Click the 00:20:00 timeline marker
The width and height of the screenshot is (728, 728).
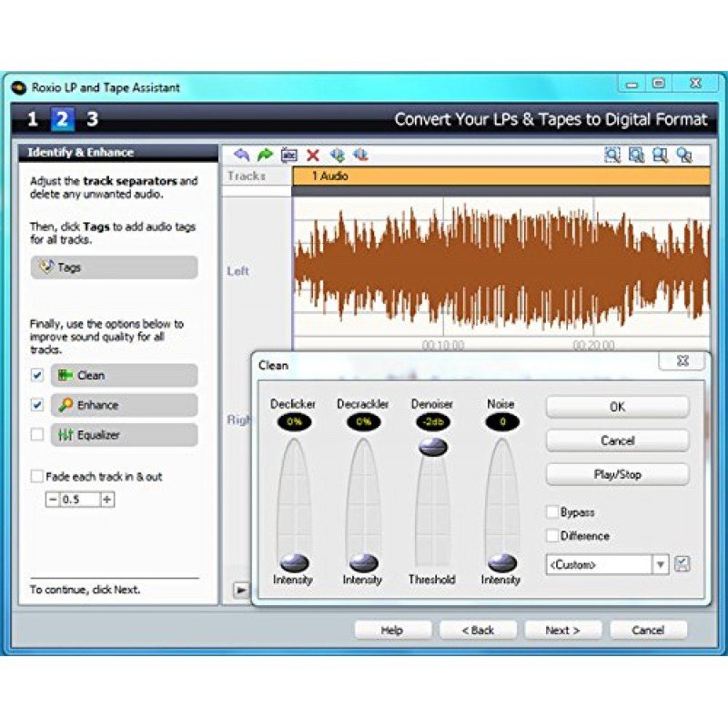click(593, 345)
